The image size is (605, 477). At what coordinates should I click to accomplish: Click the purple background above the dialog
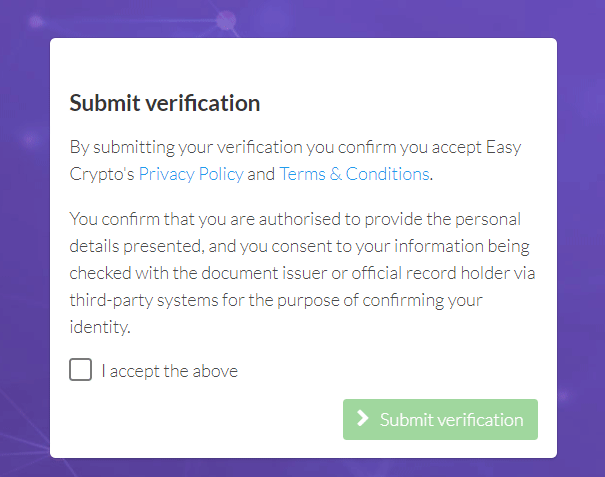click(x=300, y=18)
